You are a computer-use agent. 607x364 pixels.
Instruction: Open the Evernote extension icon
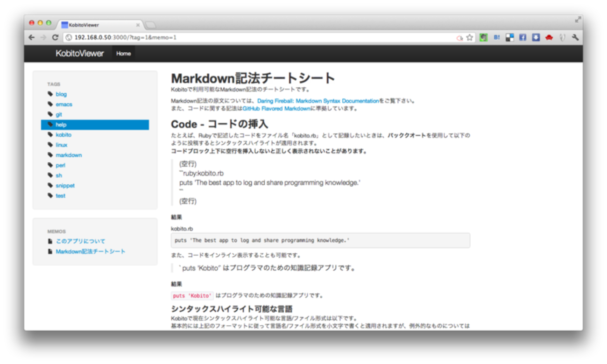(x=484, y=38)
